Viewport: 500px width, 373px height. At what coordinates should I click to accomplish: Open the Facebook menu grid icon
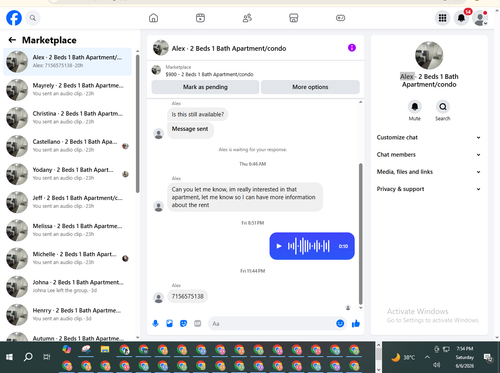442,18
